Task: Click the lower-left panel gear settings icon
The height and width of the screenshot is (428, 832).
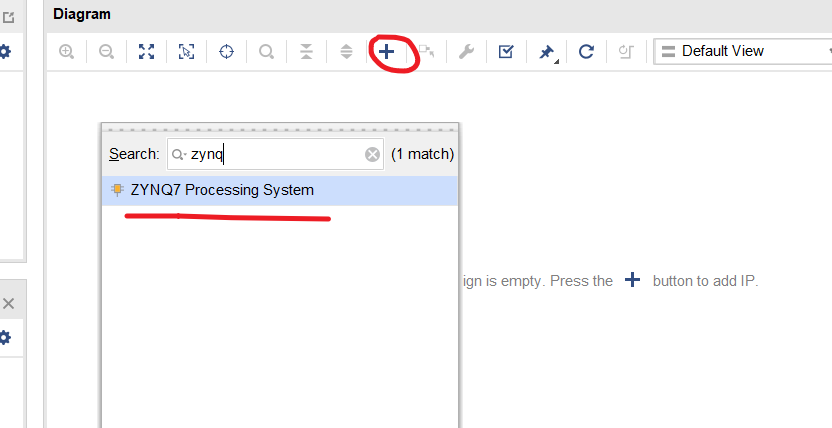Action: pos(5,337)
